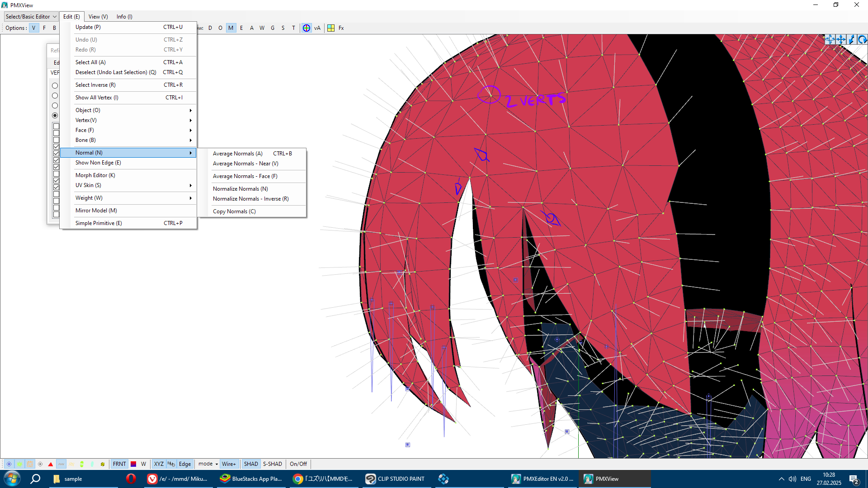
Task: Click the yellow cube icon in bottom toolbar
Action: coord(103,464)
